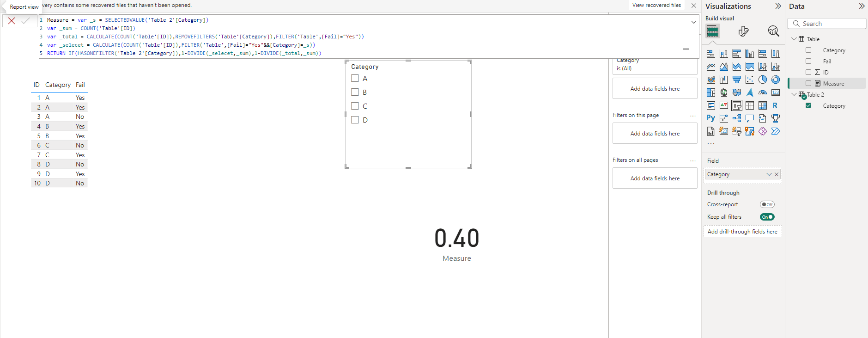Open the Analytics magnifier tab

[773, 31]
